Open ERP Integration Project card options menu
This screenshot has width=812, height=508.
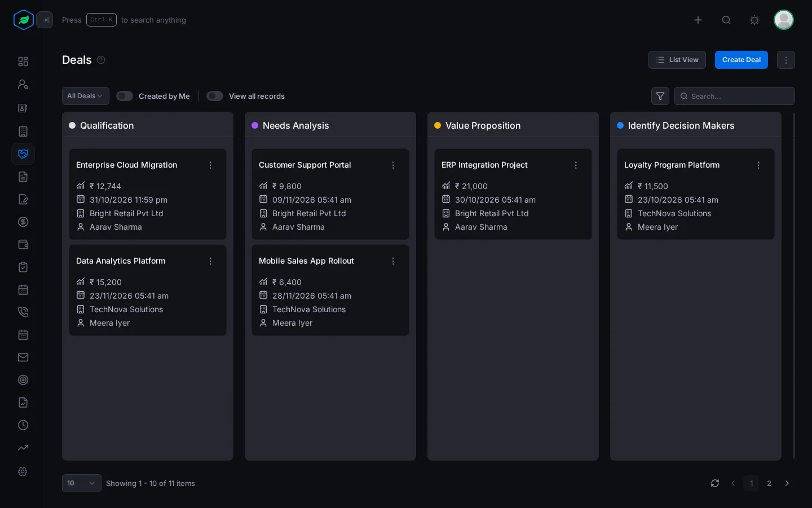576,165
